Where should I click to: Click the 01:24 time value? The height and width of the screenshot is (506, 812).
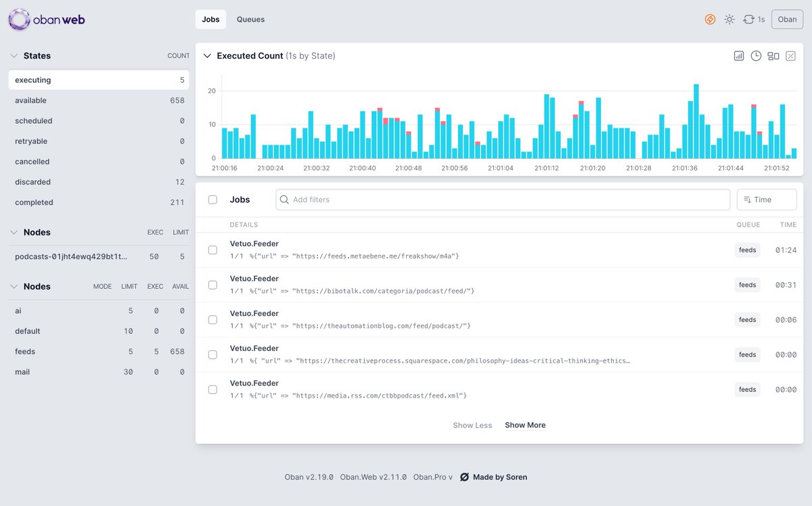(x=786, y=250)
